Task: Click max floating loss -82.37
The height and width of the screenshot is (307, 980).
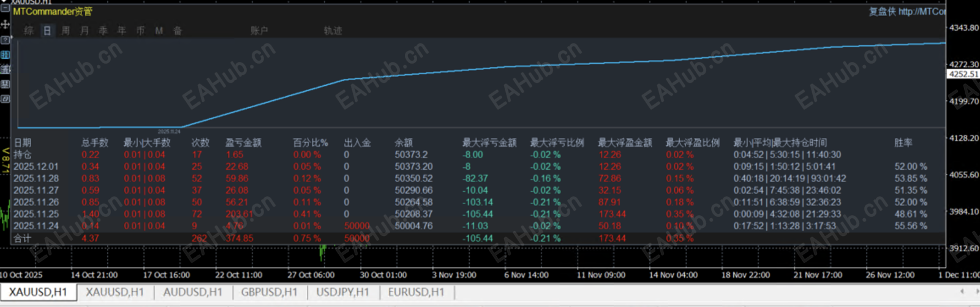Action: tap(475, 178)
